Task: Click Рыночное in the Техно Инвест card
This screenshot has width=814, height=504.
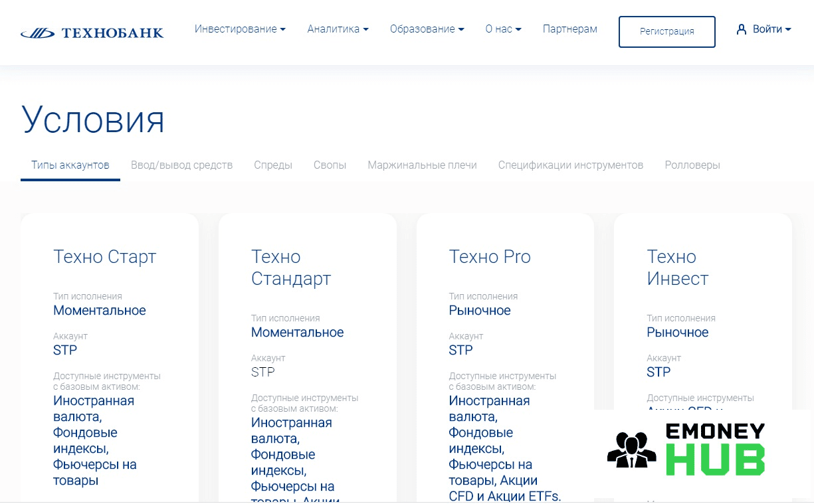Action: 678,332
